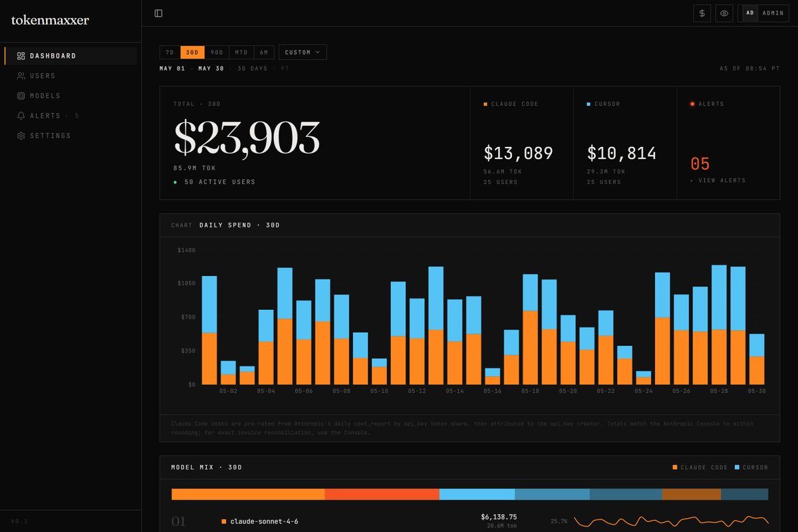Screen dimensions: 798x532
Task: Switch to the MTD time range
Action: point(241,52)
